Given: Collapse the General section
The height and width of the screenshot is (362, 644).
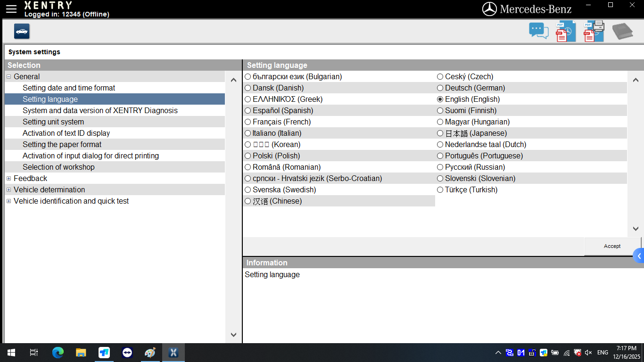Looking at the screenshot, I should point(8,76).
